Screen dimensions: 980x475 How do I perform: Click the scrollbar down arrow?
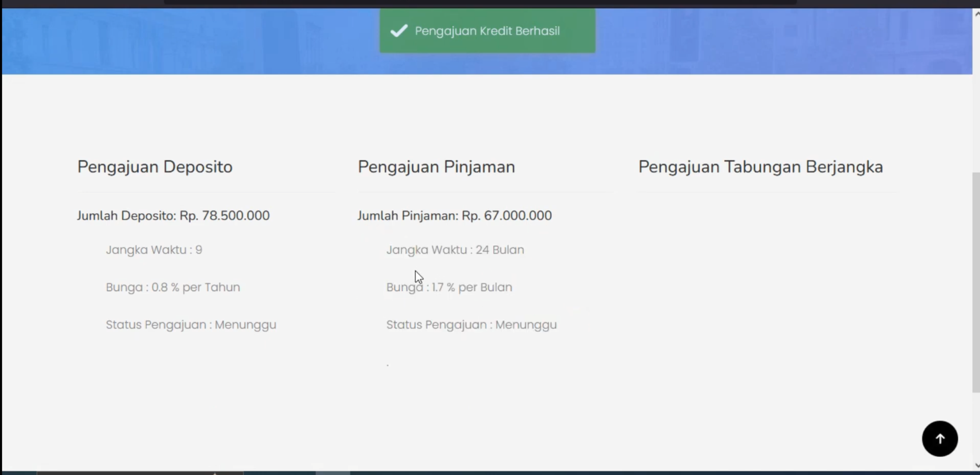pos(977,466)
